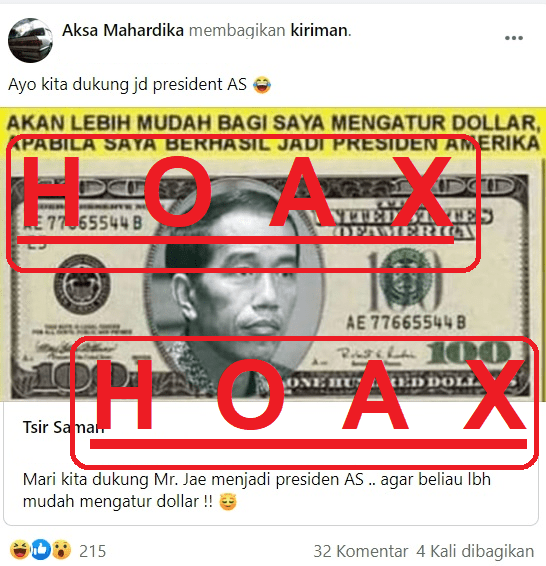The image size is (546, 566).
Task: Click the 'Mari kita dukung Mr. Jae' shared text
Action: click(x=257, y=490)
